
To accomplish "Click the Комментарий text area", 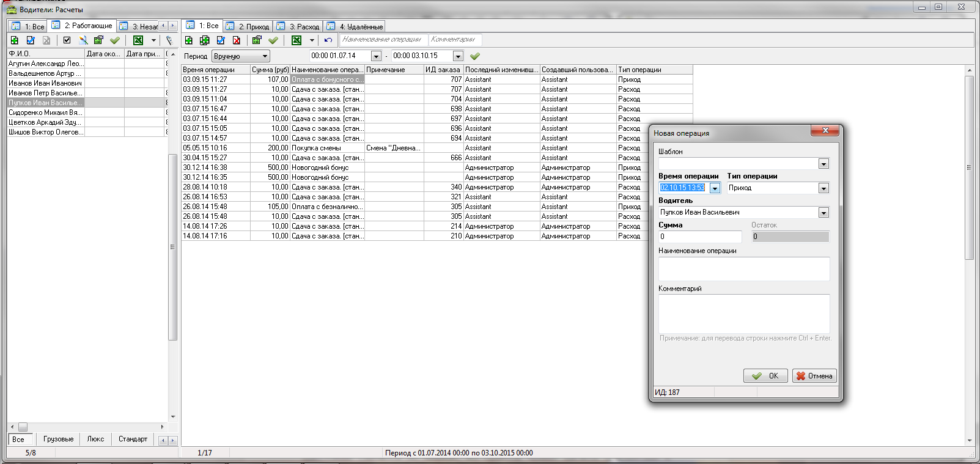I will pos(744,314).
